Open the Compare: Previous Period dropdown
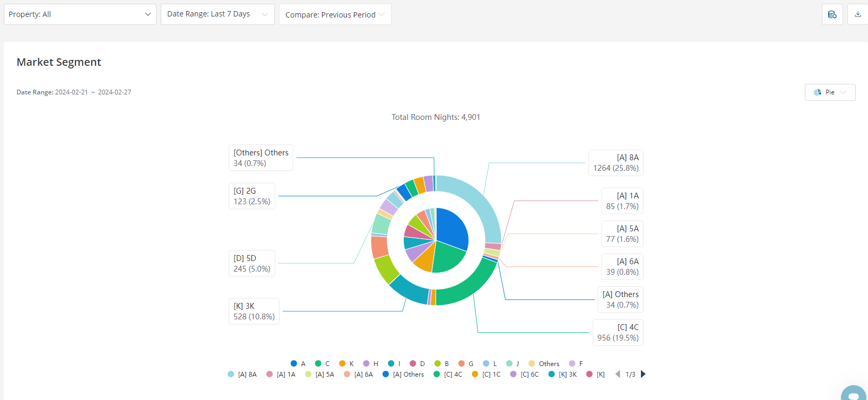 [335, 14]
